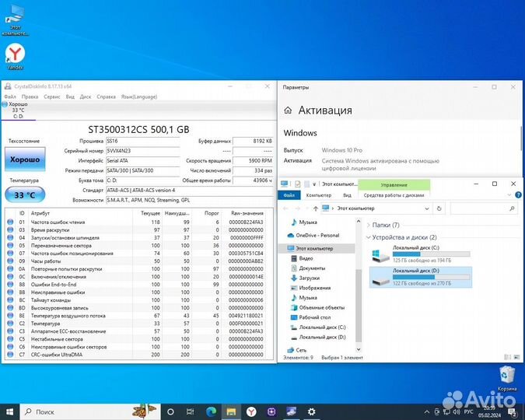This screenshot has height=420, width=525.
Task: Select local disk (C:) drive in Explorer
Action: (x=421, y=254)
